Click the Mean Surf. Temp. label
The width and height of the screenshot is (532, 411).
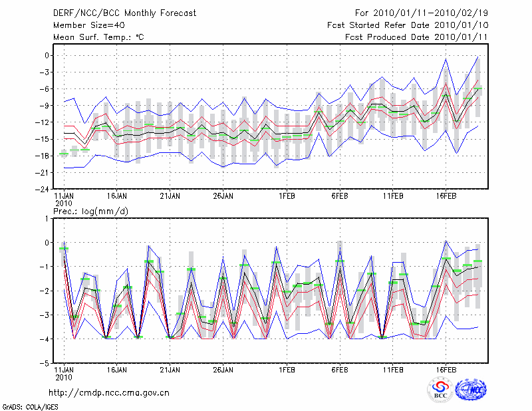[x=98, y=37]
